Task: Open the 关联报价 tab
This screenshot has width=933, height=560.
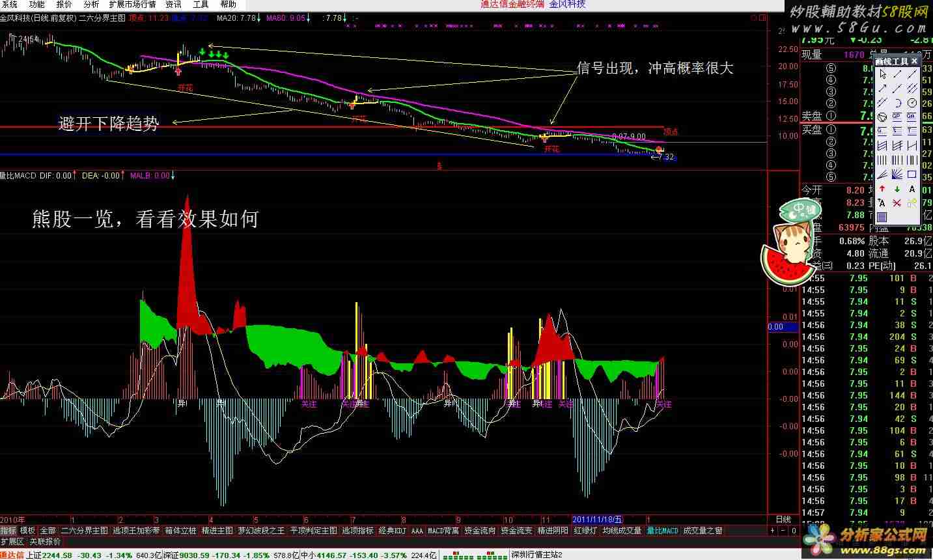Action: (x=45, y=542)
